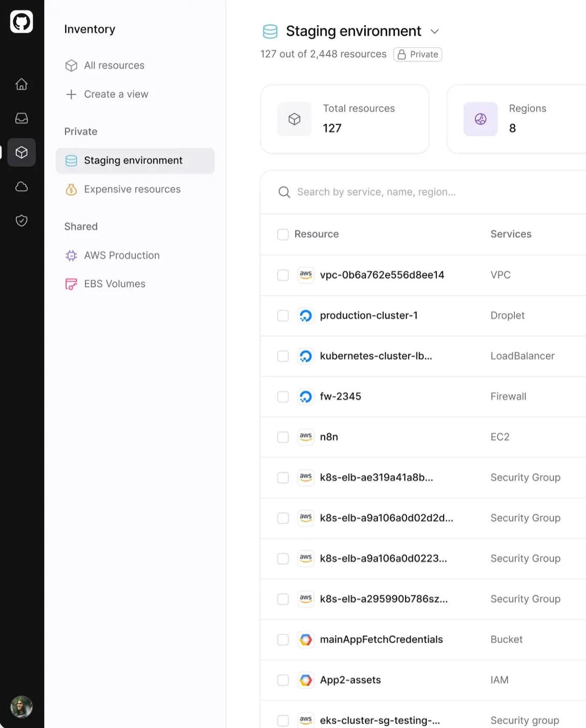Click the plus icon for Create a view
The width and height of the screenshot is (586, 728).
coord(71,94)
